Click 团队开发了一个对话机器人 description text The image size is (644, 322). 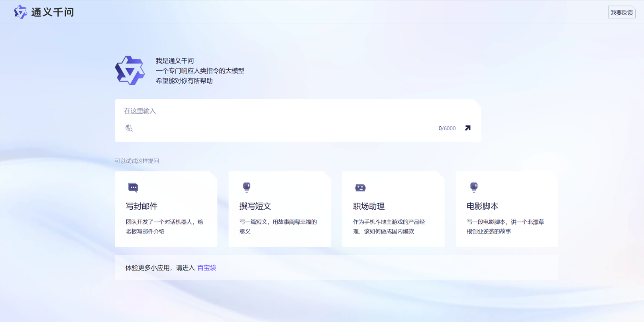[165, 226]
